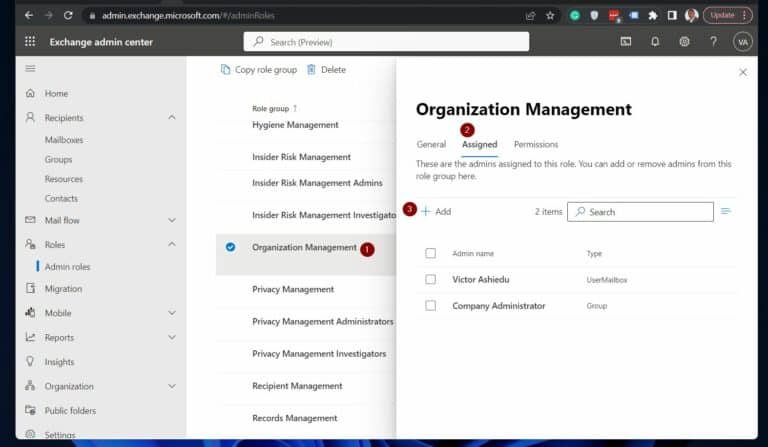The image size is (768, 447).
Task: Click the share page icon in the address bar
Action: pyautogui.click(x=530, y=16)
